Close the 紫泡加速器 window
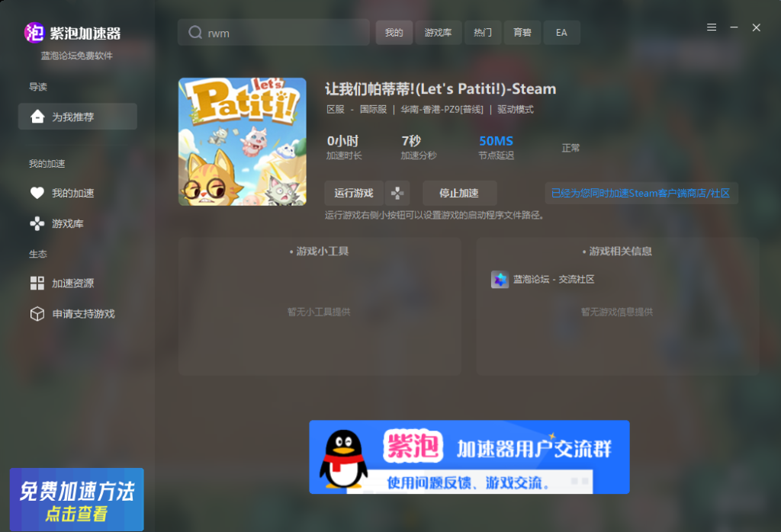This screenshot has width=781, height=532. [756, 27]
